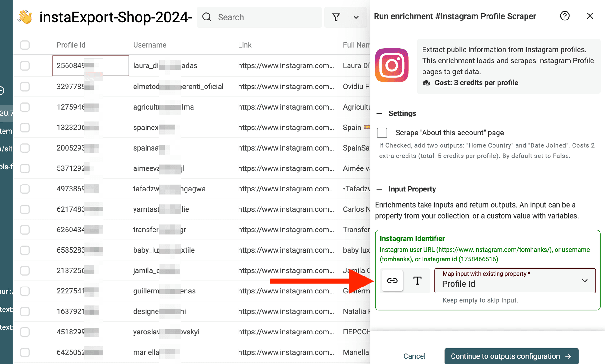Viewport: 605px width, 364px height.
Task: Collapse the Input Property section
Action: (380, 189)
